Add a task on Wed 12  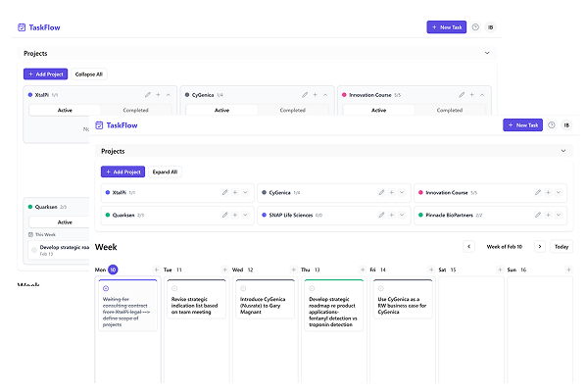click(x=294, y=269)
